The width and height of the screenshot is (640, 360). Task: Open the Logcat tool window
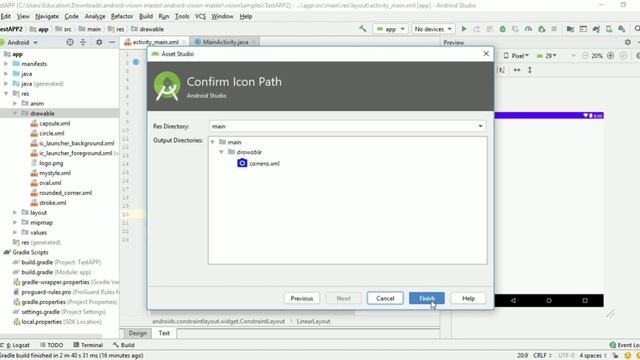(x=15, y=345)
